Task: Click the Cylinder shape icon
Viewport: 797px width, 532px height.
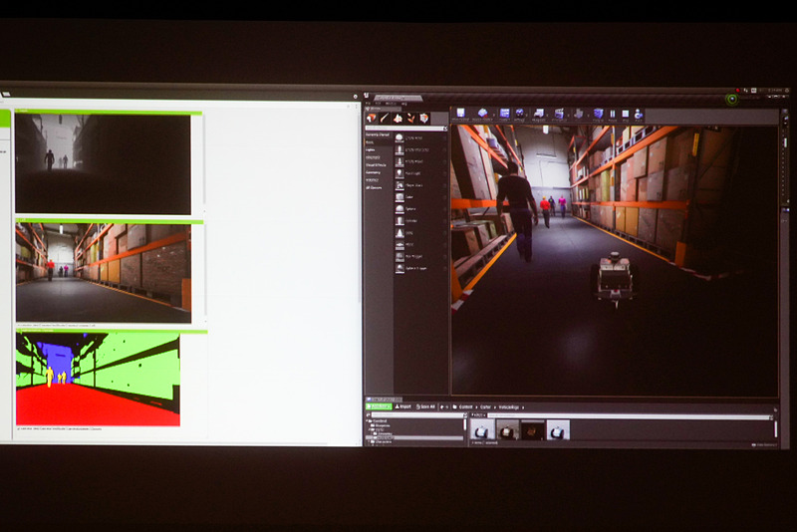Action: pyautogui.click(x=399, y=220)
